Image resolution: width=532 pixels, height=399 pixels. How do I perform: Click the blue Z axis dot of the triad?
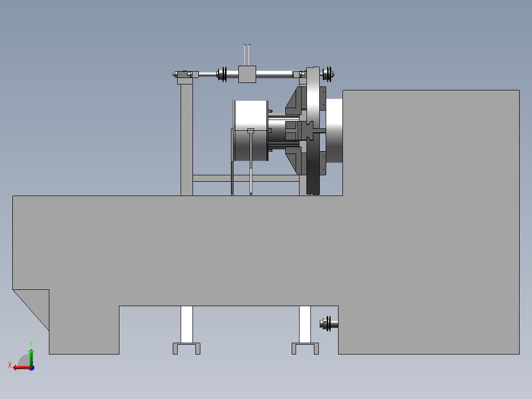(x=32, y=368)
